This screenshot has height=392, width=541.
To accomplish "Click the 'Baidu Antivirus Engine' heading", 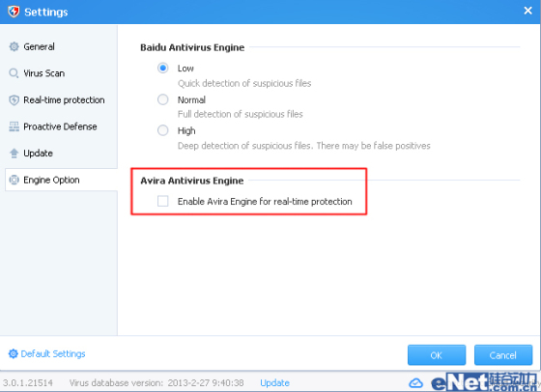I will tap(192, 47).
